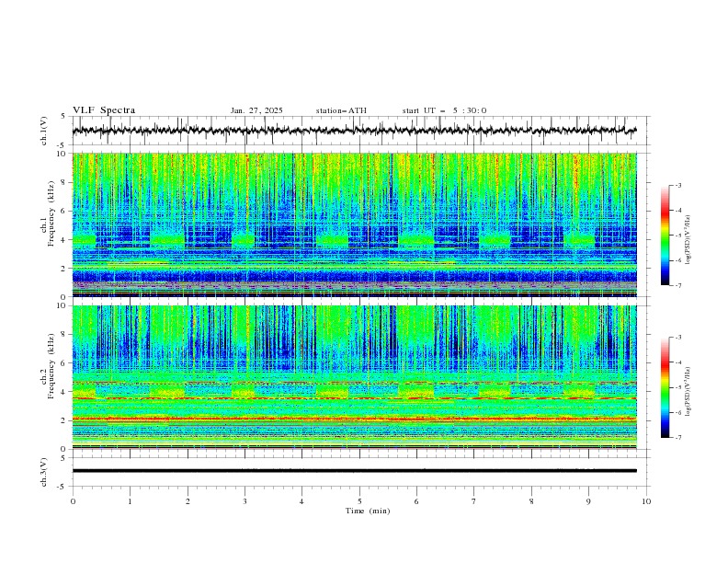Click the color scale bar beside ch.1 spectrogram

(x=665, y=235)
